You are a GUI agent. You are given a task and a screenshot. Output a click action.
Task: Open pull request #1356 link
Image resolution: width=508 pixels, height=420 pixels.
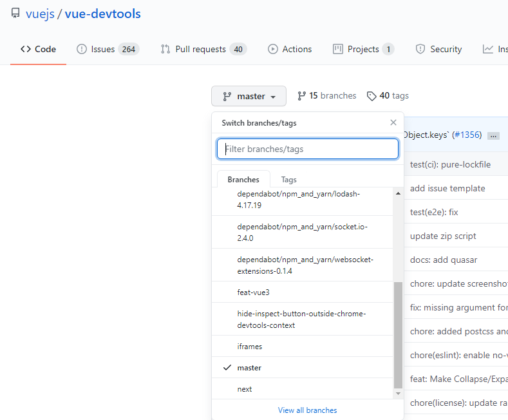coord(467,135)
